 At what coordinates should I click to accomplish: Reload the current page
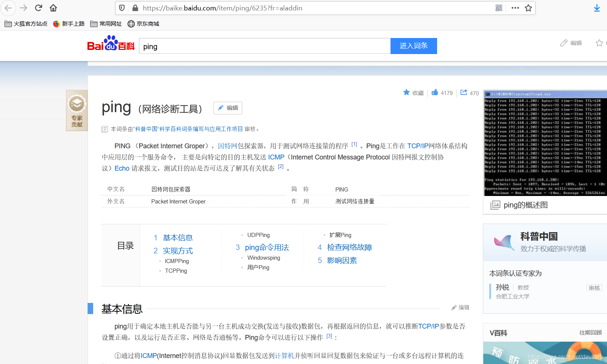pos(38,8)
